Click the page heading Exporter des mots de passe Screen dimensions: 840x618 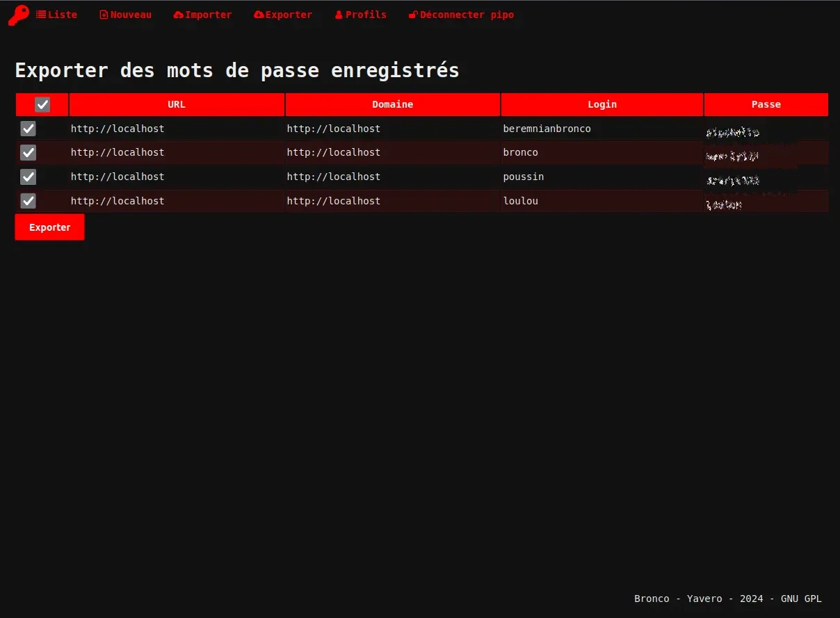click(237, 71)
